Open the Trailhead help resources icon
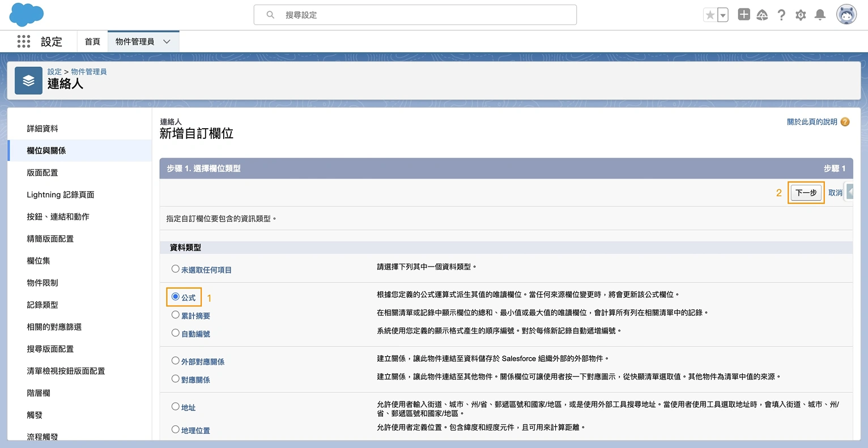This screenshot has width=868, height=448. 763,14
